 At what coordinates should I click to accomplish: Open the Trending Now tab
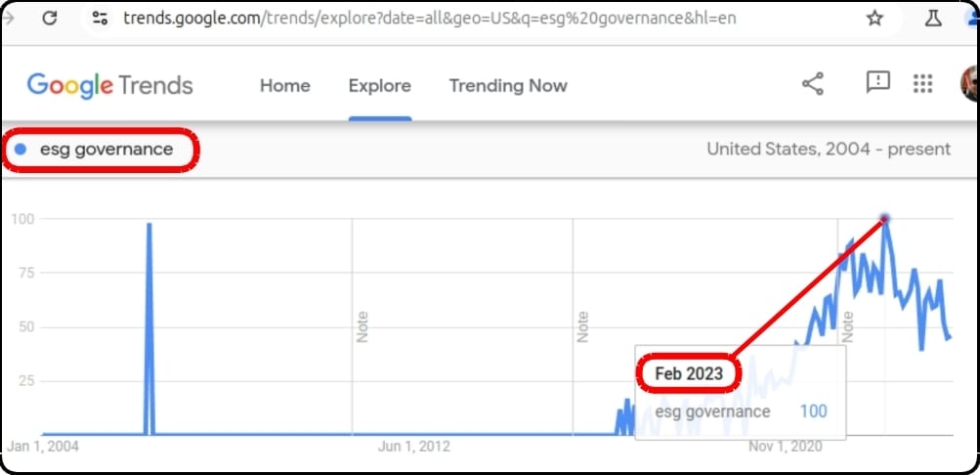508,86
